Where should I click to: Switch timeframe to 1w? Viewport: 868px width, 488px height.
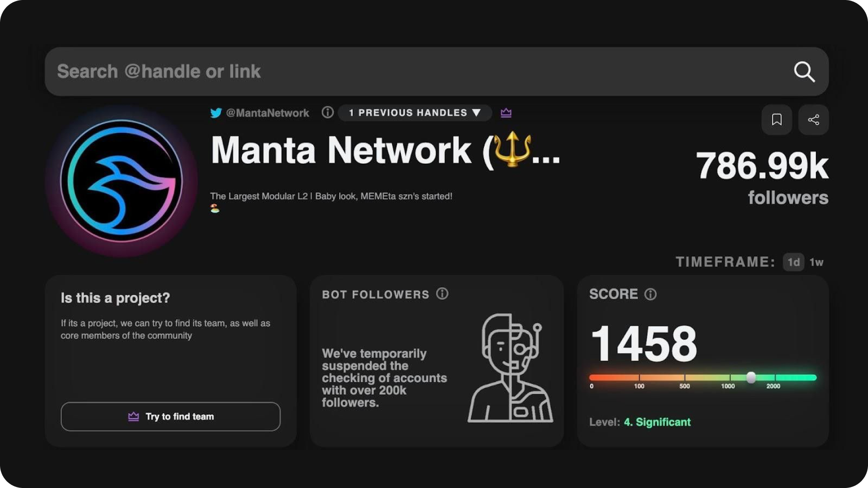coord(817,262)
